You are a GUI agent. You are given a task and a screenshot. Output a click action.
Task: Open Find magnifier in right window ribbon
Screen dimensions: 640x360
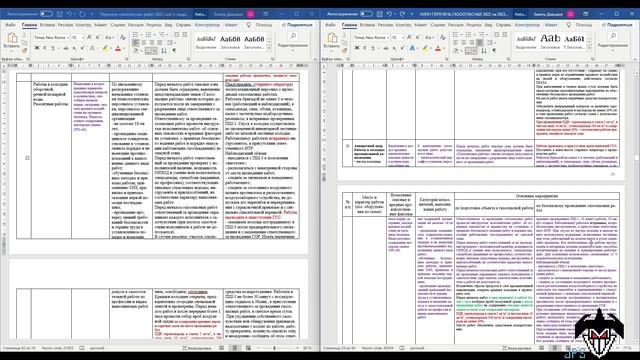coord(613,36)
